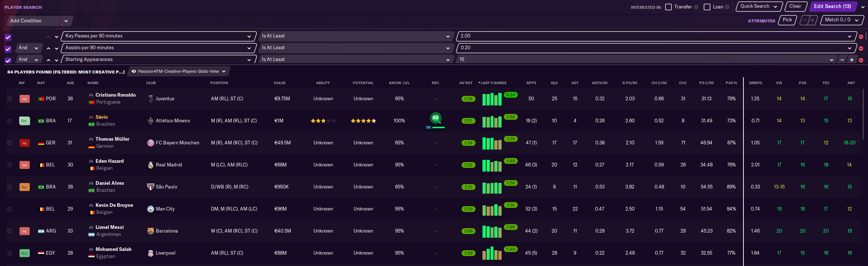Sort by the K PS/90 column header

630,83
